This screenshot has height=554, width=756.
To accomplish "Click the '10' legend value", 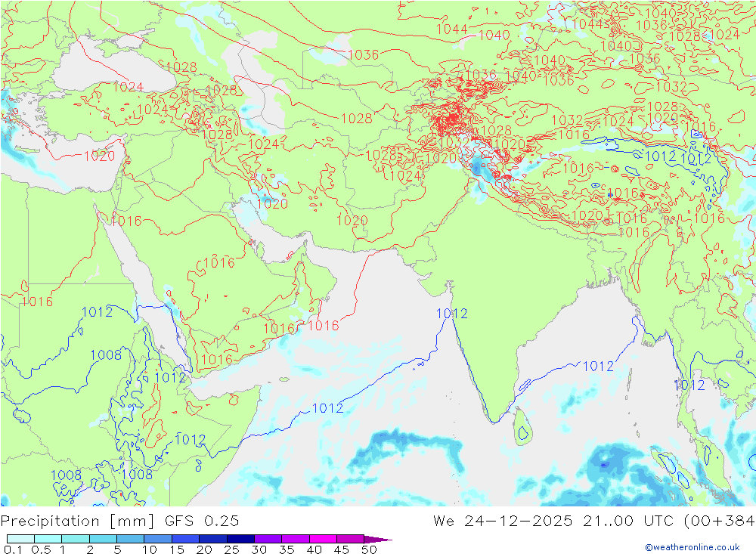I will (150, 549).
